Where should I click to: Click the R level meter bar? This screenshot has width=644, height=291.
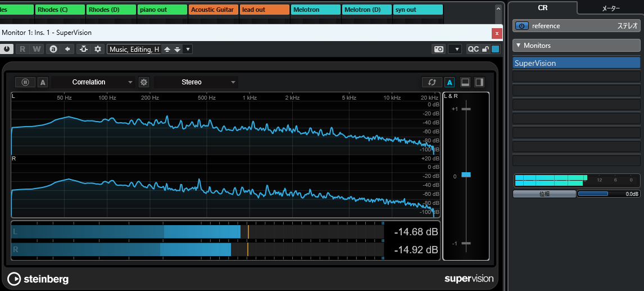click(x=197, y=249)
